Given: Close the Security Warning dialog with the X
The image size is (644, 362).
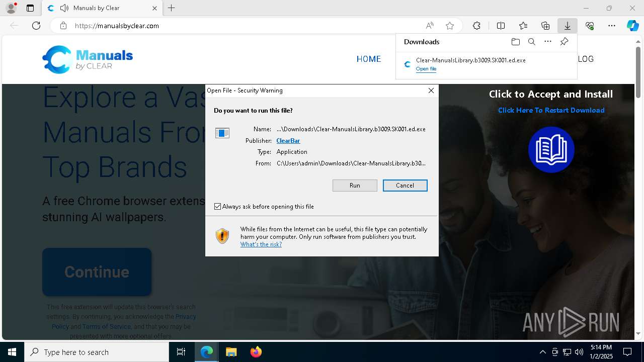Looking at the screenshot, I should pos(431,90).
